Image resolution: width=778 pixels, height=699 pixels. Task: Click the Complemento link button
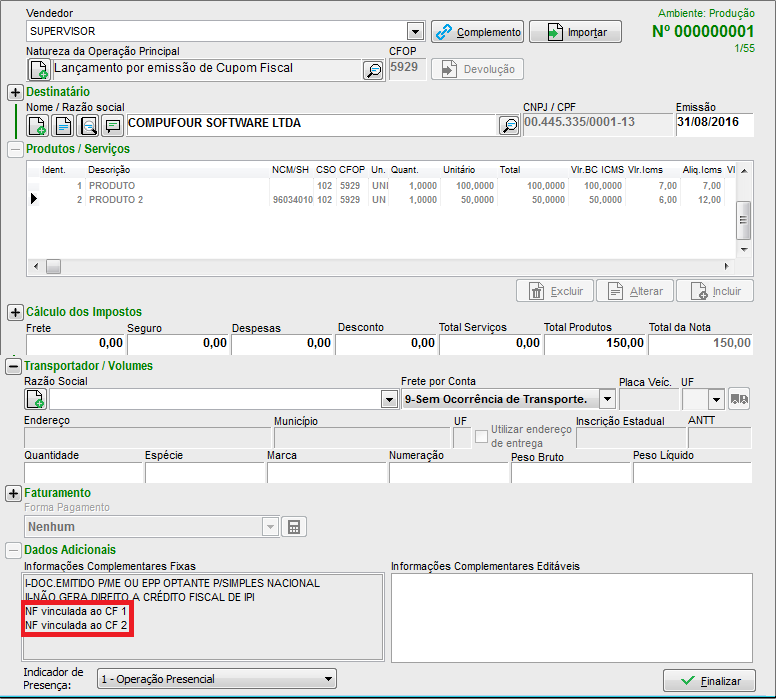pyautogui.click(x=478, y=32)
